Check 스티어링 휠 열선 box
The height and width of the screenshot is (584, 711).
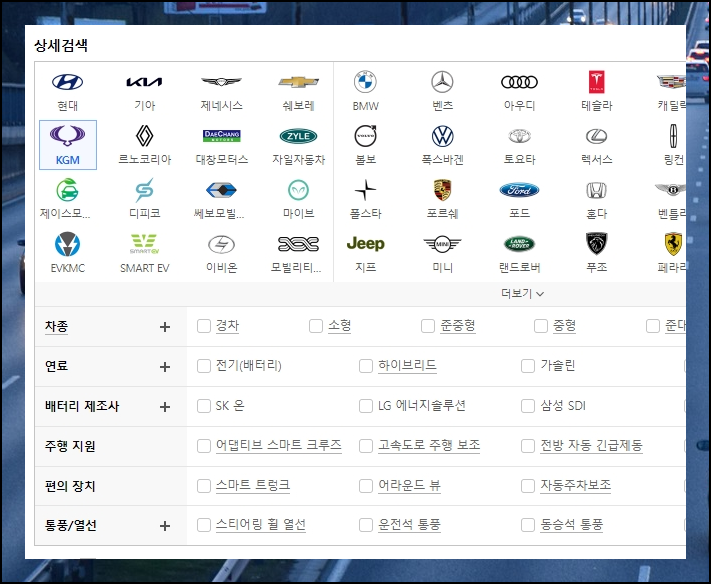pyautogui.click(x=204, y=525)
